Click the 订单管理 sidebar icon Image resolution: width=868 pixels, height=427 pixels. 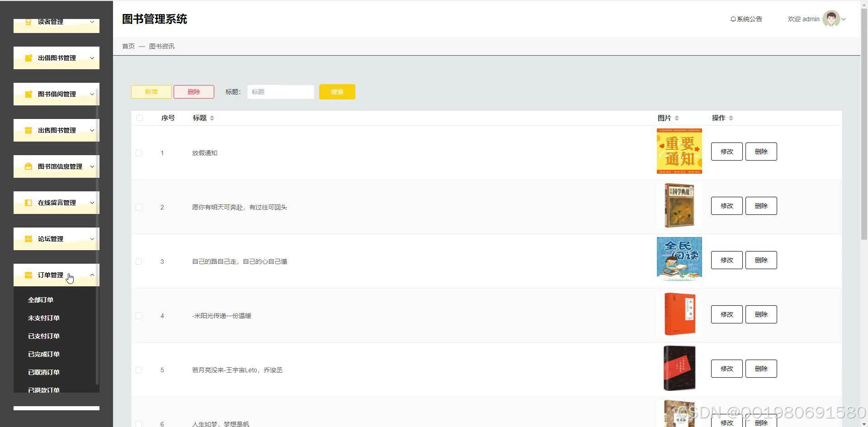click(28, 275)
